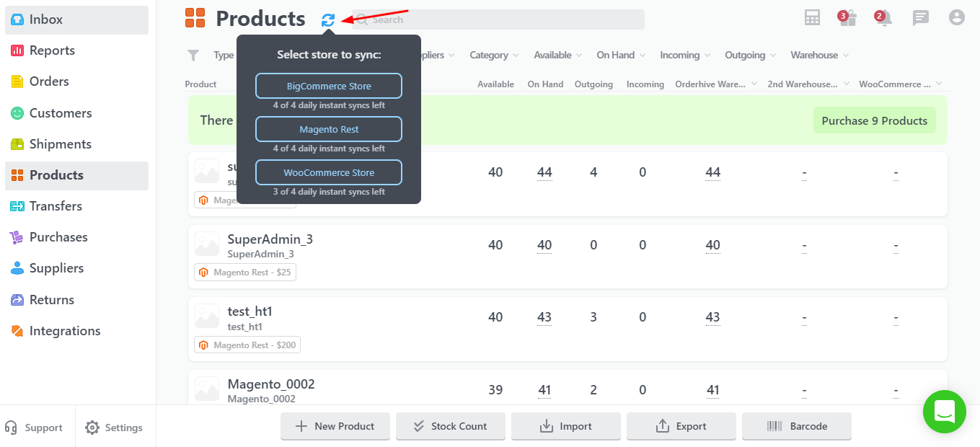Open the gift icon with 3 badge
Viewport: 980px width, 447px height.
click(x=847, y=17)
